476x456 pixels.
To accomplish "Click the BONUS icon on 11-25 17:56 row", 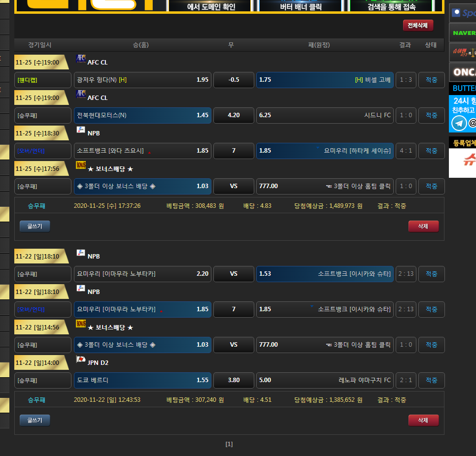I will pyautogui.click(x=81, y=165).
